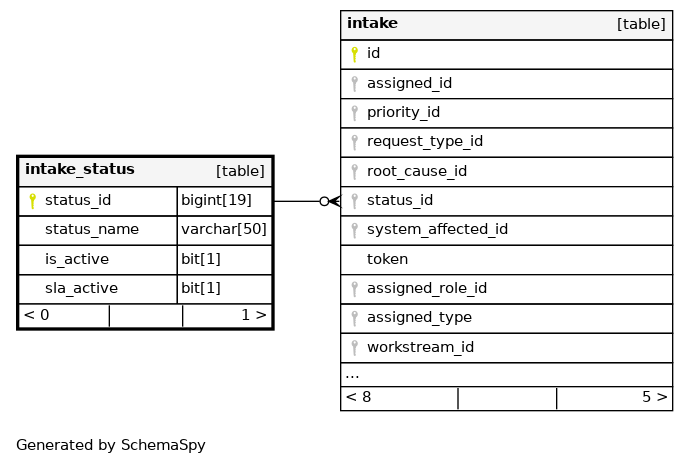Open the intake table title

[x=372, y=24]
